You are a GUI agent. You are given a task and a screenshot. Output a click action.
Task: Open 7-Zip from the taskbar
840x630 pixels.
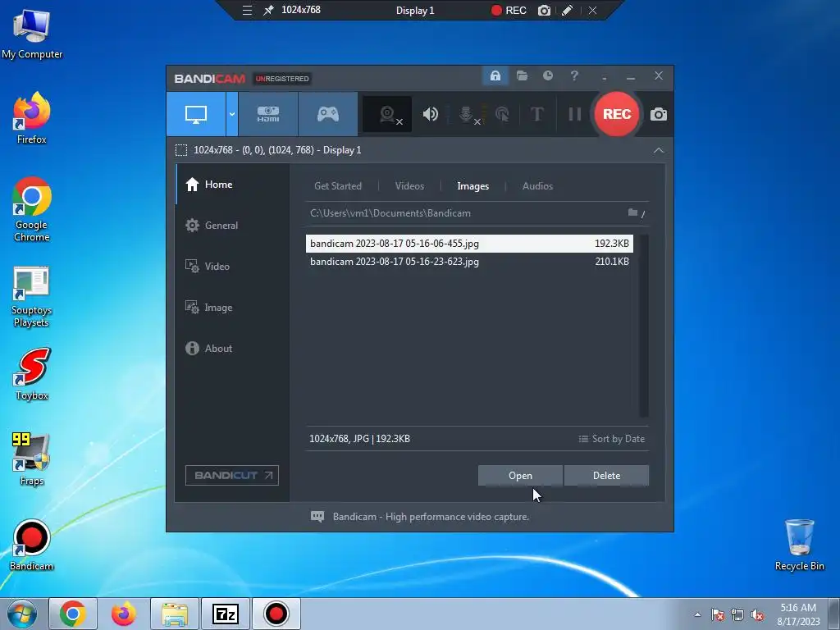226,614
